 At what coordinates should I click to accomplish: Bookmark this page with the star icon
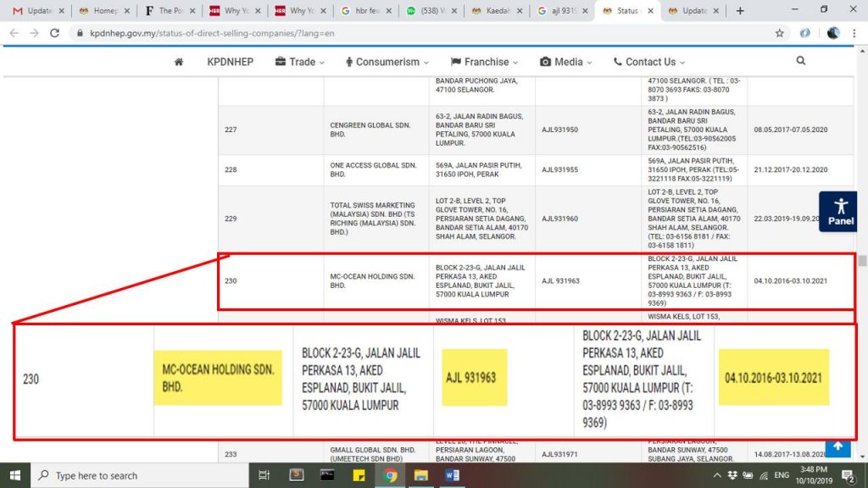coord(780,33)
